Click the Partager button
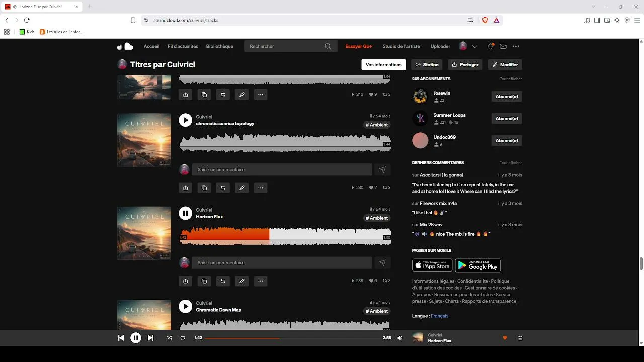Screen dimensions: 644x362 coord(465,65)
